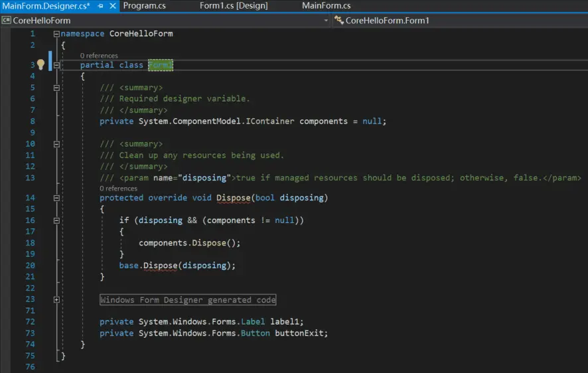Viewport: 588px width, 373px height.
Task: Click the 'label1' field on line 72
Action: pos(284,321)
